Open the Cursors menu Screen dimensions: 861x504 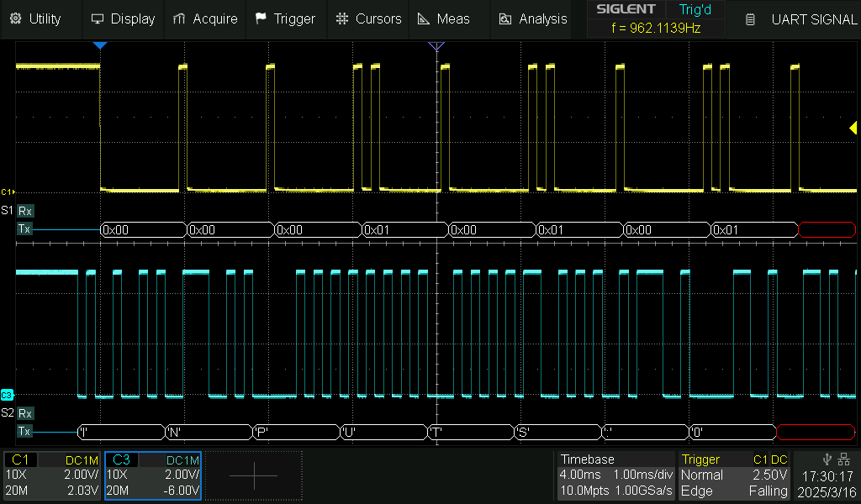coord(369,18)
